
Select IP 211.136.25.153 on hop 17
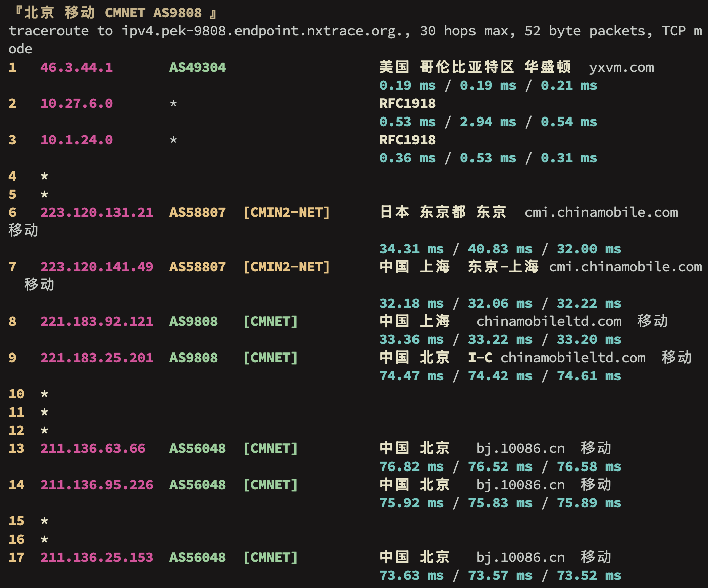[x=97, y=557]
